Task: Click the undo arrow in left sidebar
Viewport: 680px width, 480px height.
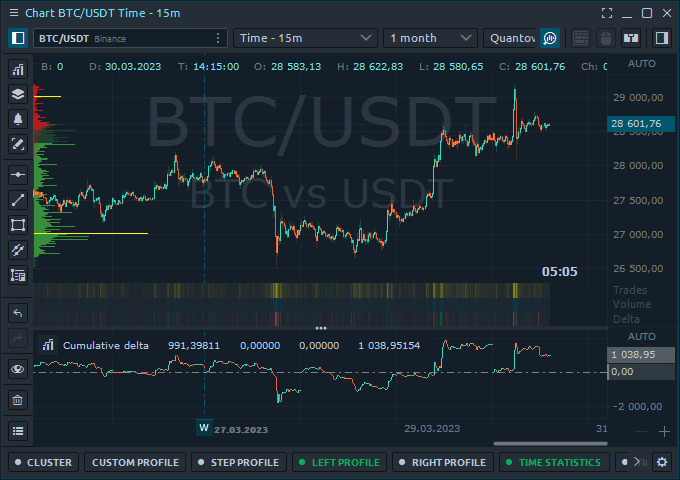Action: 17,313
